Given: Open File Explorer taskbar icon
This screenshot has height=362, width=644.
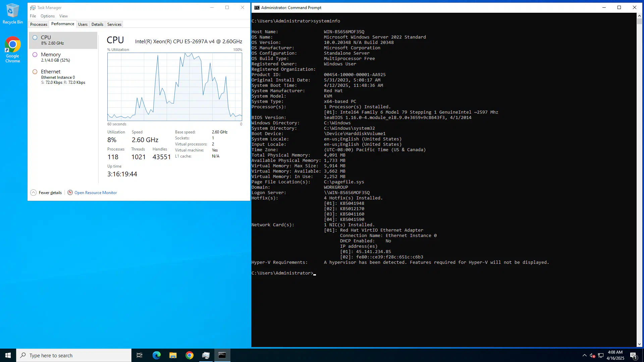Looking at the screenshot, I should point(173,355).
